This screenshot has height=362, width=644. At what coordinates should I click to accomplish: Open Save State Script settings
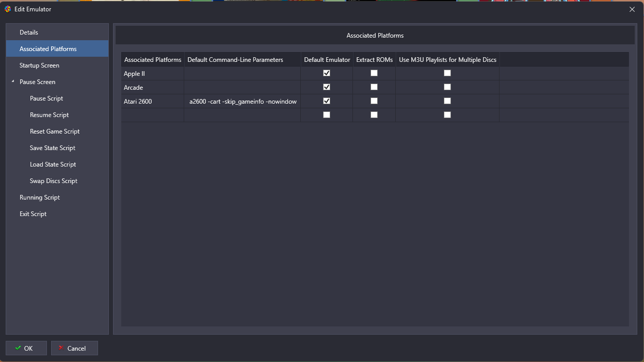pos(57,147)
